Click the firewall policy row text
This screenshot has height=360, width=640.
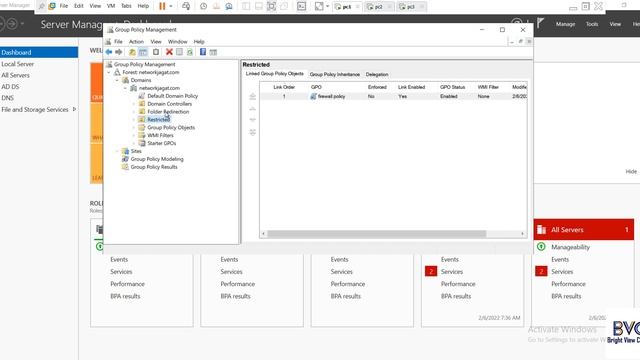coord(331,96)
